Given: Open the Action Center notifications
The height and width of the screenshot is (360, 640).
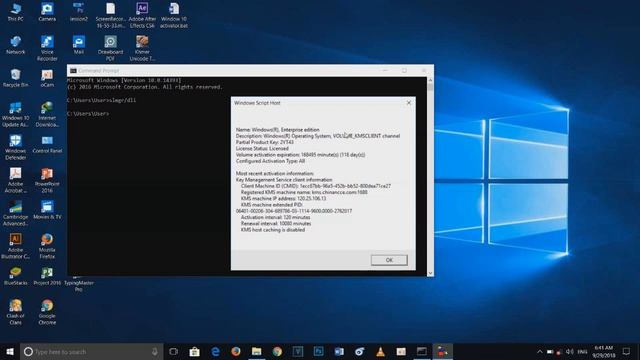Looking at the screenshot, I should 627,351.
